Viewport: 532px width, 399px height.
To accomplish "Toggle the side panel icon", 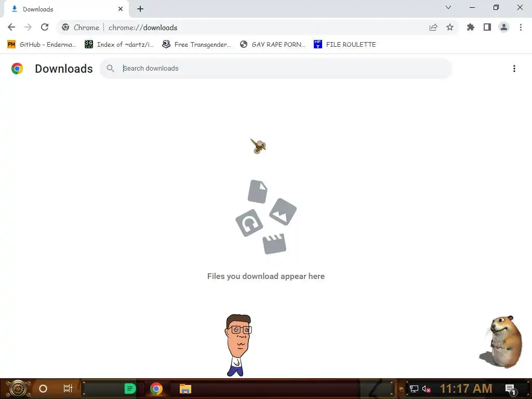I will pos(487,27).
